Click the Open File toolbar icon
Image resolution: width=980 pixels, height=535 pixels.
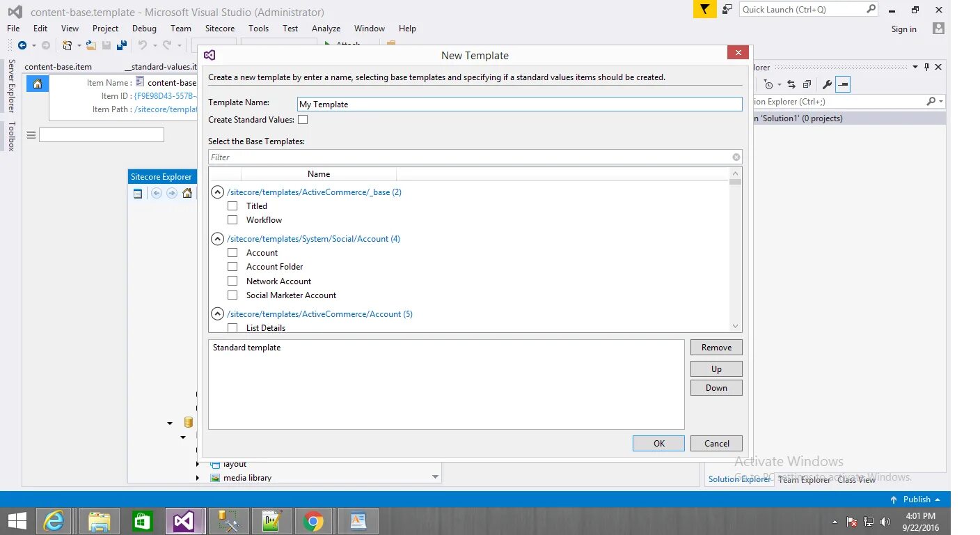pos(91,45)
